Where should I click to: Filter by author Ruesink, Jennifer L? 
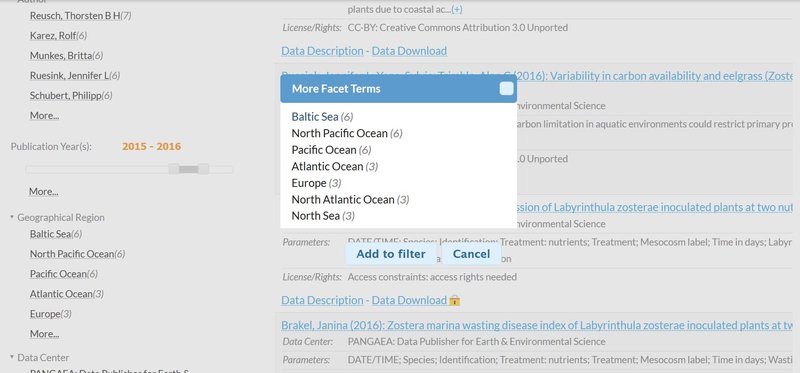click(69, 76)
